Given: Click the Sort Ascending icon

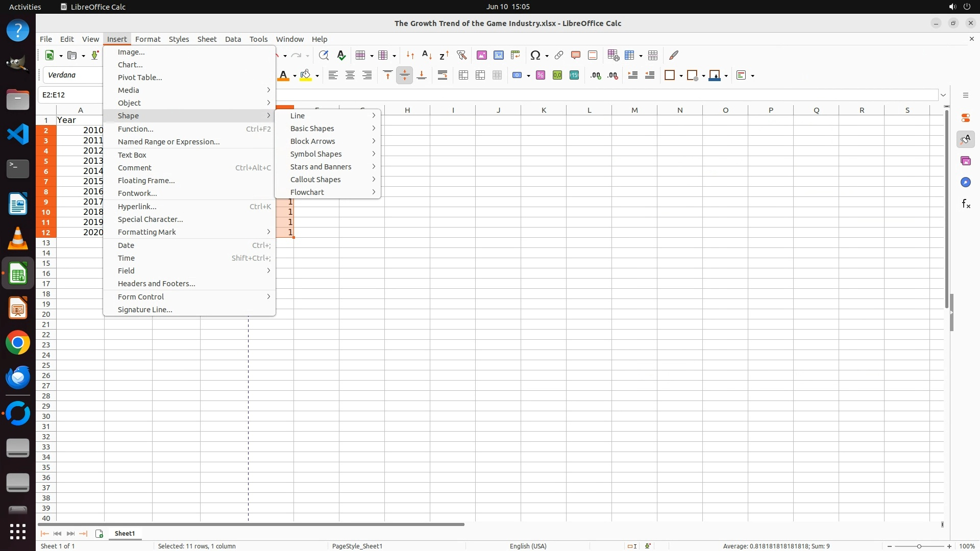Looking at the screenshot, I should [427, 55].
